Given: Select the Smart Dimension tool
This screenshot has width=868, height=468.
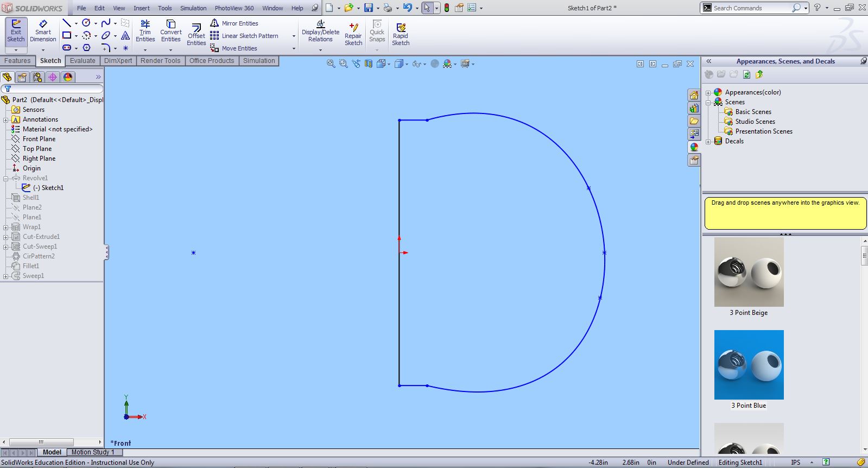Looking at the screenshot, I should (43, 31).
